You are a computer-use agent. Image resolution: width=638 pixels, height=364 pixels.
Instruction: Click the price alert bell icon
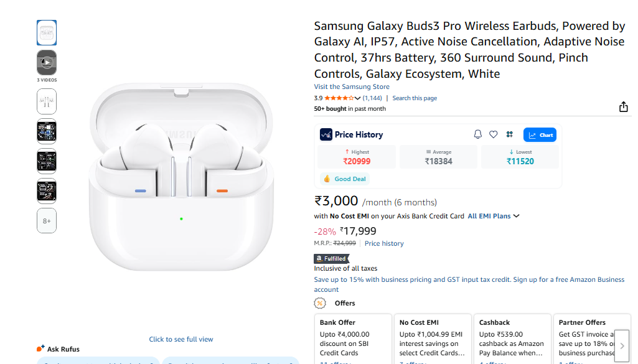tap(478, 134)
